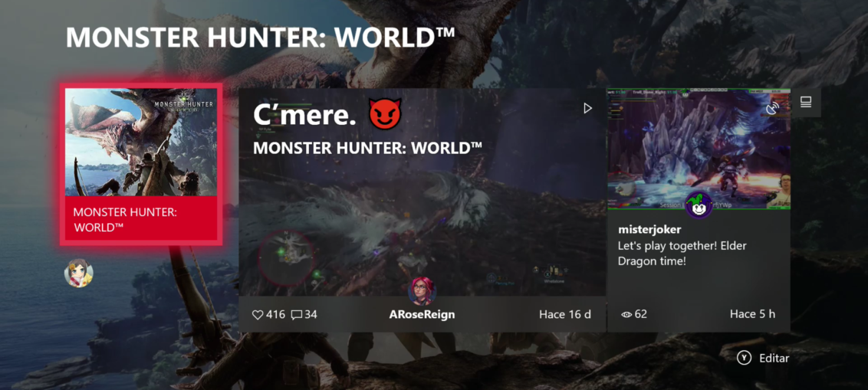Click the ARoseReign username
The image size is (868, 390).
(422, 315)
